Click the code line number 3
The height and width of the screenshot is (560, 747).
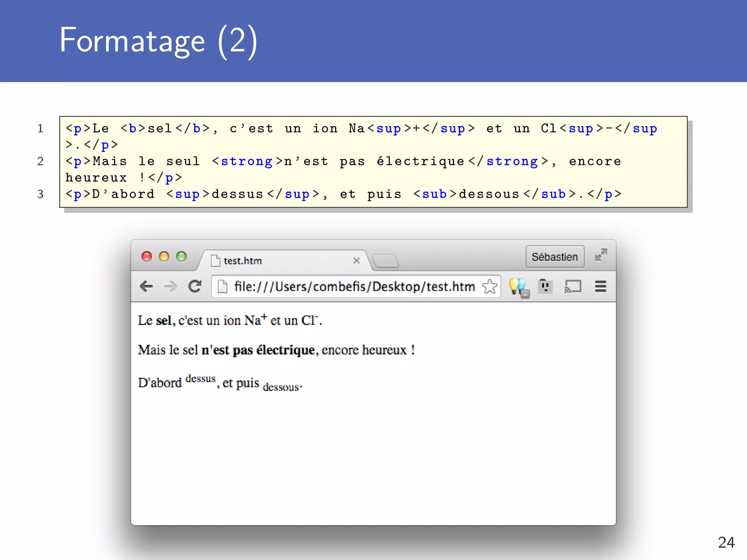click(40, 194)
